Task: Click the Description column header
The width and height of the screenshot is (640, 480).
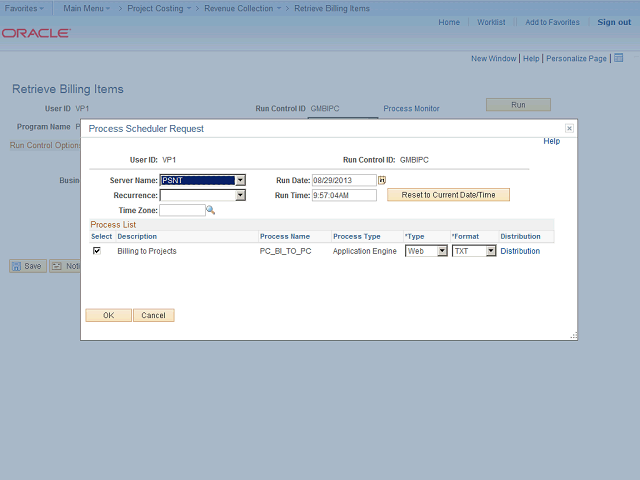Action: click(x=137, y=236)
